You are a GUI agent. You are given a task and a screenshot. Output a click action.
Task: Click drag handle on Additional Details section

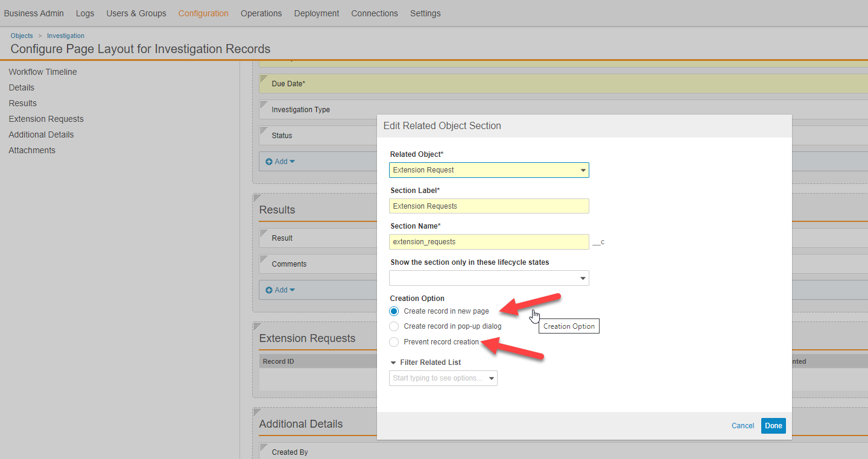tap(256, 412)
